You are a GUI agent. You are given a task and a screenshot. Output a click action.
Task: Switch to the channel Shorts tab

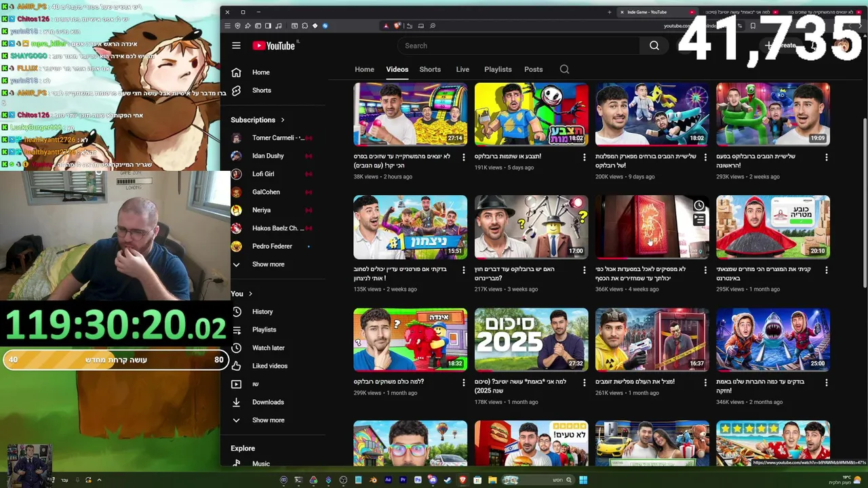pos(430,69)
